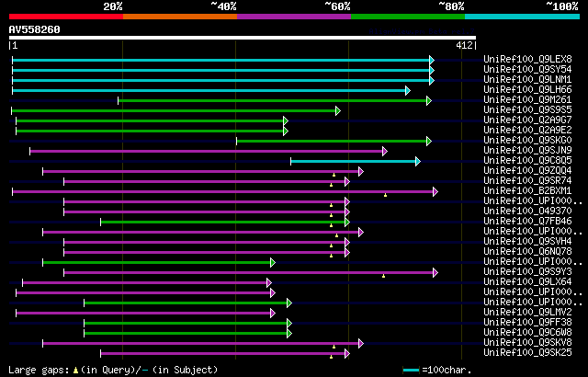Click the purple ~60% legend color segment
The width and height of the screenshot is (588, 377).
click(x=294, y=17)
